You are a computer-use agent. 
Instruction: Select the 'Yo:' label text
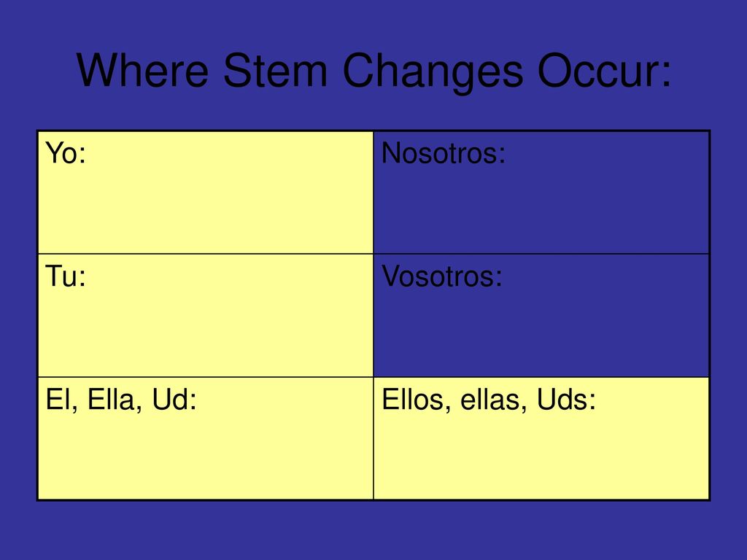[x=66, y=153]
